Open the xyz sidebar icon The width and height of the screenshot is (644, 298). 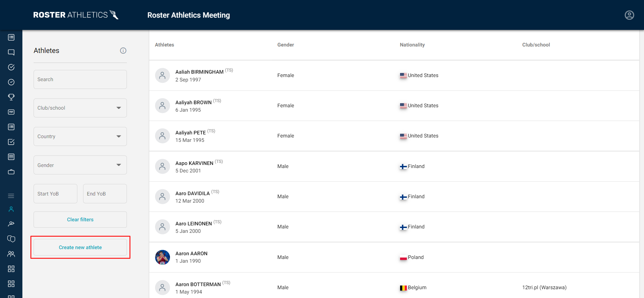(11, 112)
